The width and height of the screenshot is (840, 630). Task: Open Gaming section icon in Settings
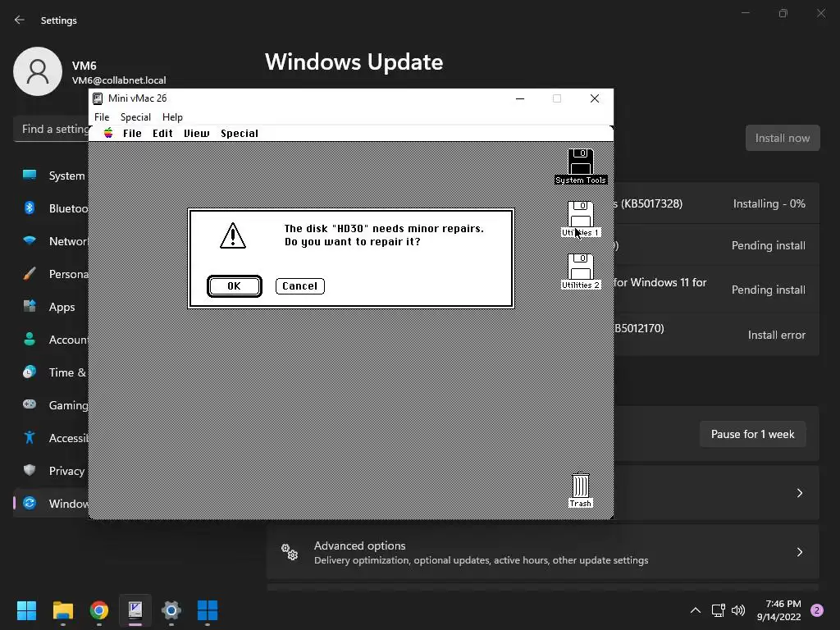click(30, 404)
